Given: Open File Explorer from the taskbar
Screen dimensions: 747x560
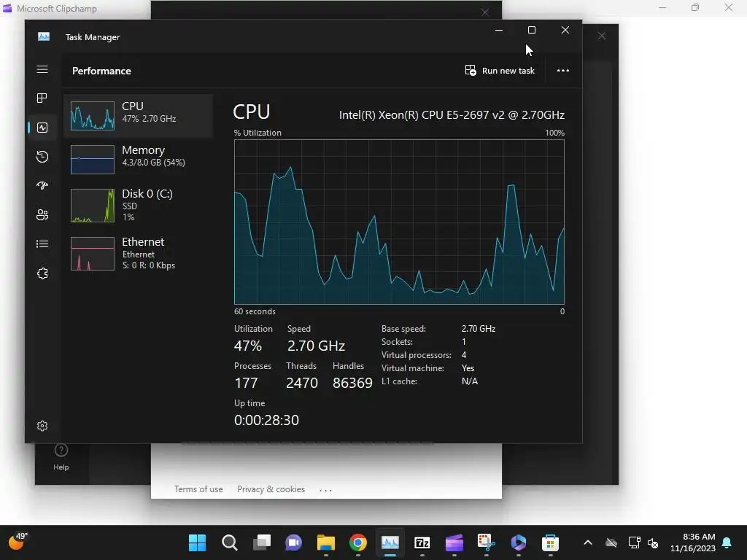Looking at the screenshot, I should (x=326, y=542).
